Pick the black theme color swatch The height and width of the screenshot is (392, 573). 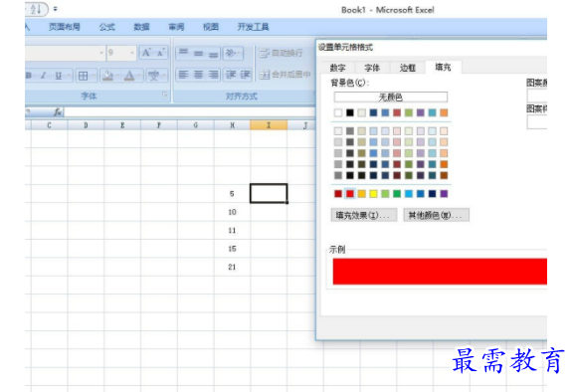(350, 112)
